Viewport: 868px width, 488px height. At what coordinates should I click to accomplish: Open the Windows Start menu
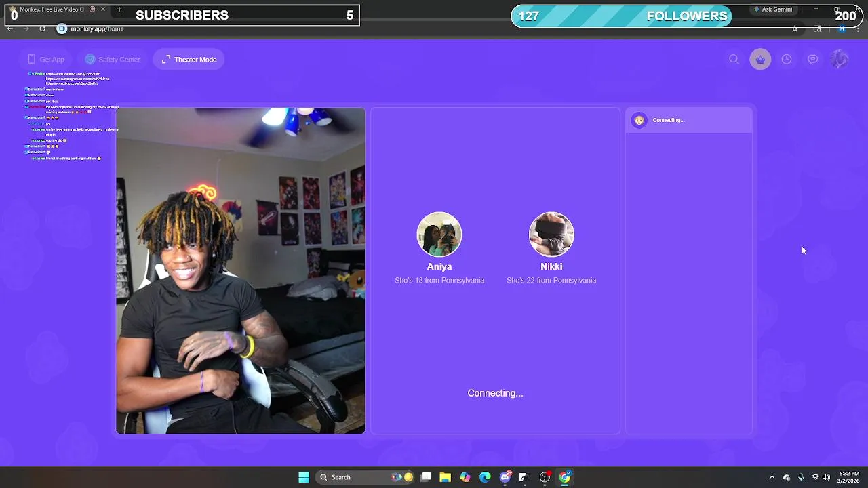[304, 477]
